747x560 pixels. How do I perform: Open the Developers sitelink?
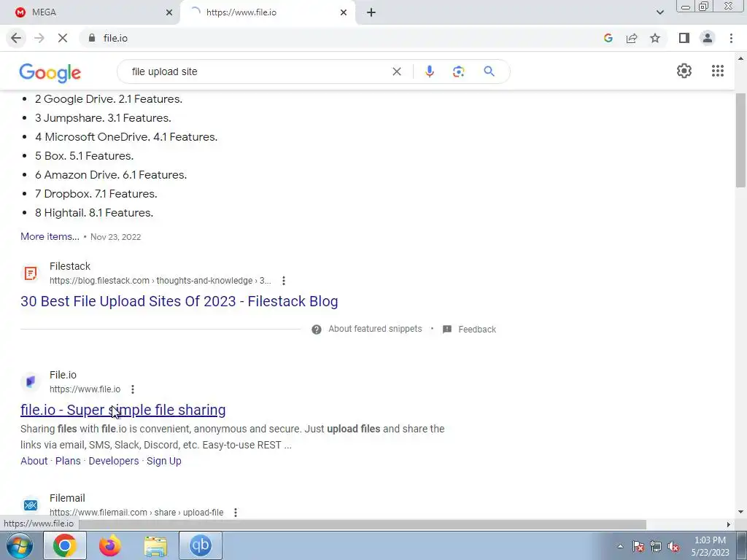113,461
